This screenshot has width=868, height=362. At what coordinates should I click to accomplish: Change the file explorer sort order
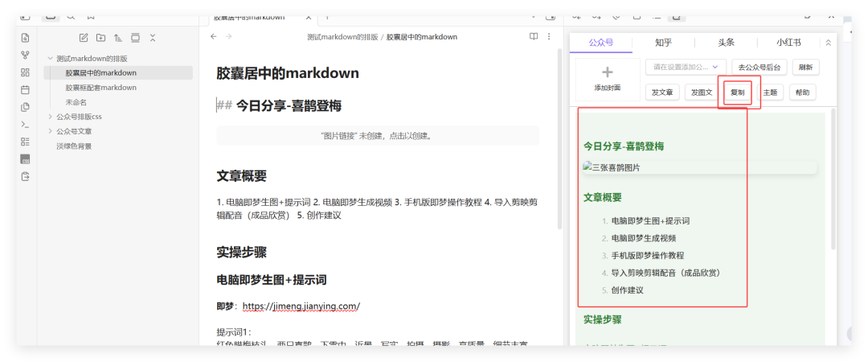(x=118, y=38)
